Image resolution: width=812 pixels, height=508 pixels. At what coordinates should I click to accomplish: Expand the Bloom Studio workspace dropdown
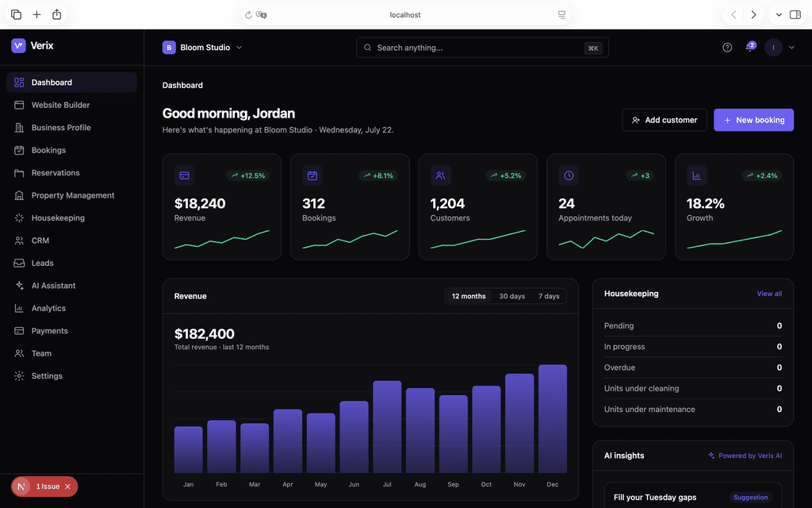[x=239, y=47]
